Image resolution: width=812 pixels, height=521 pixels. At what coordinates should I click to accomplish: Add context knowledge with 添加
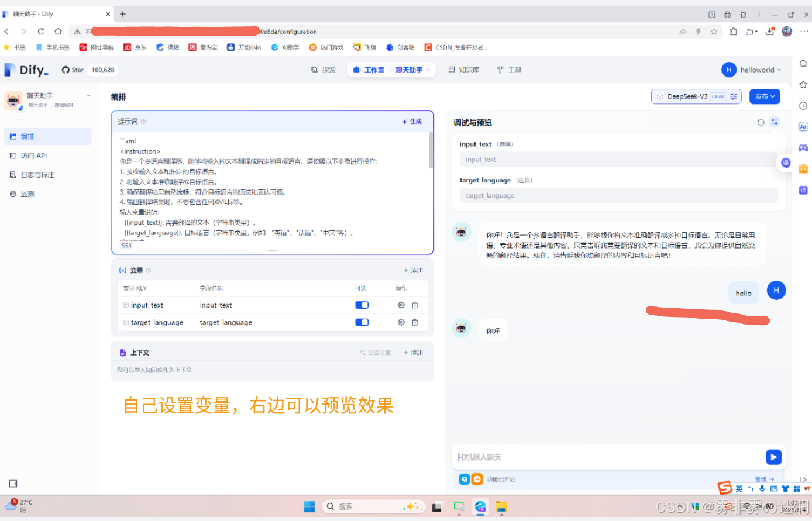pyautogui.click(x=413, y=353)
